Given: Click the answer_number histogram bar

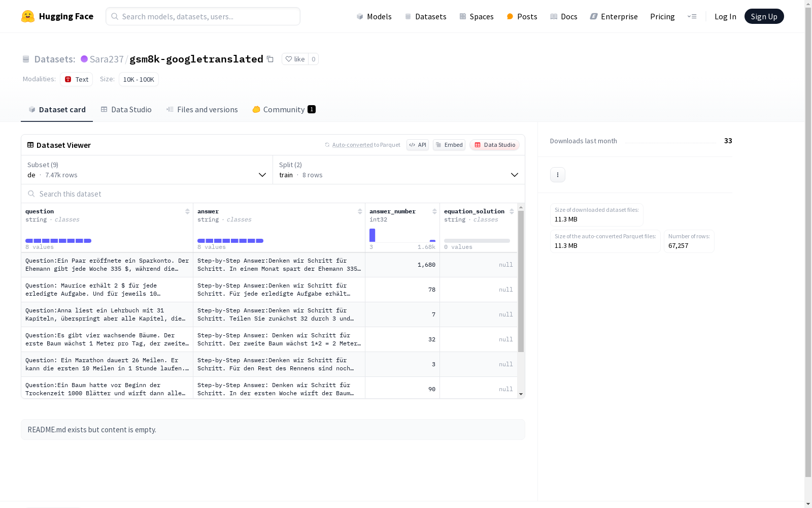Looking at the screenshot, I should point(372,235).
